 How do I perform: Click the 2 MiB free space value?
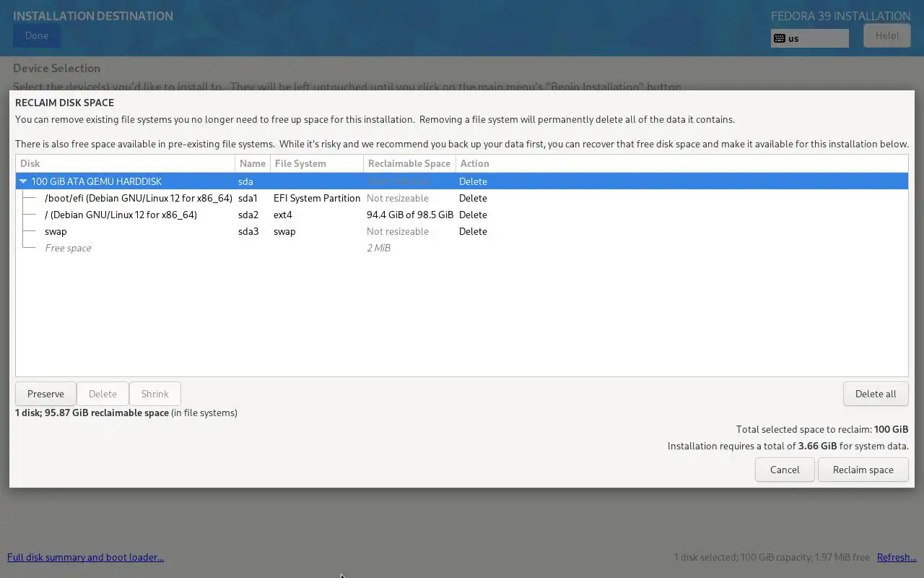click(x=378, y=248)
